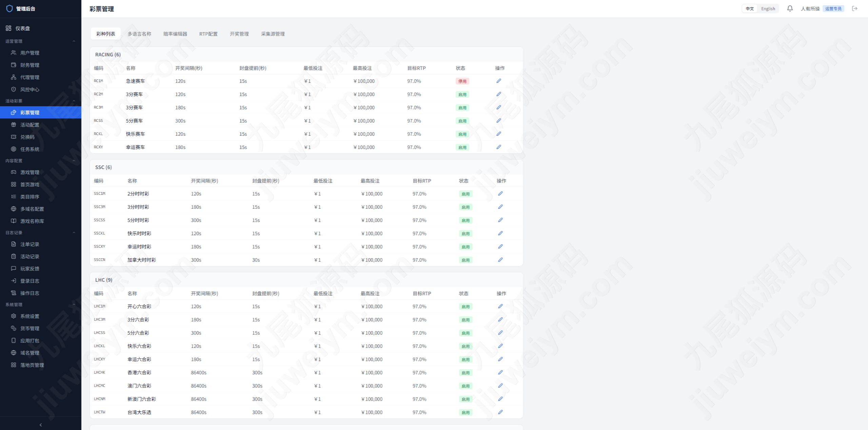The width and height of the screenshot is (868, 430).
Task: Click edit pencil for 加拿大时时彩
Action: [500, 260]
